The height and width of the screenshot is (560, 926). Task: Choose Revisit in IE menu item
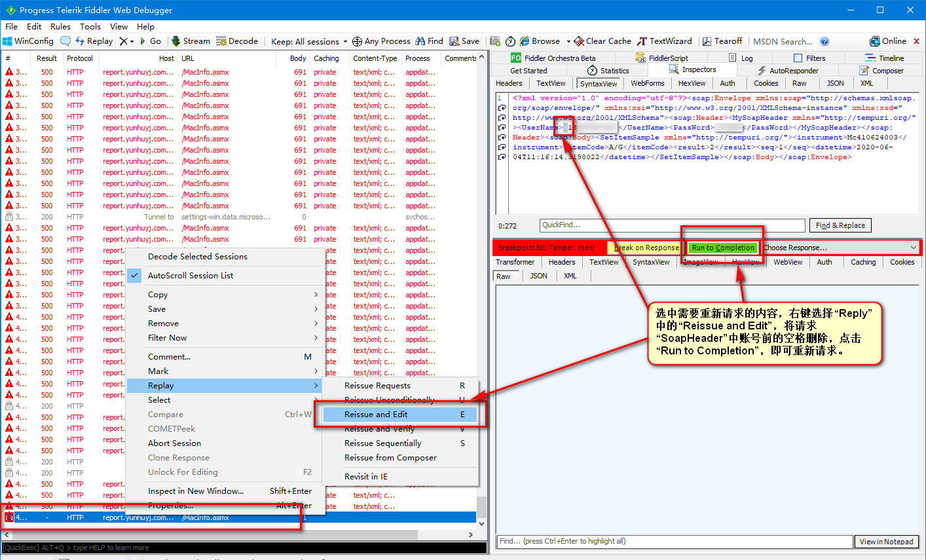[x=401, y=477]
